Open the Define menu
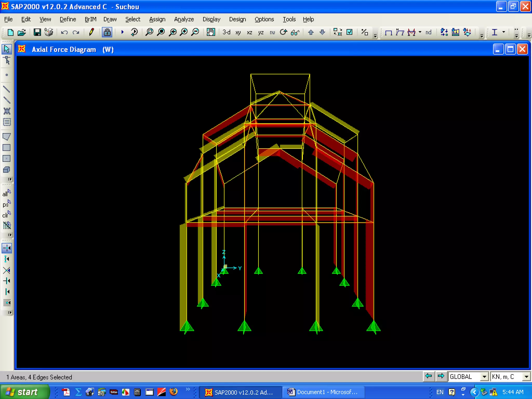Image resolution: width=532 pixels, height=399 pixels. point(68,19)
